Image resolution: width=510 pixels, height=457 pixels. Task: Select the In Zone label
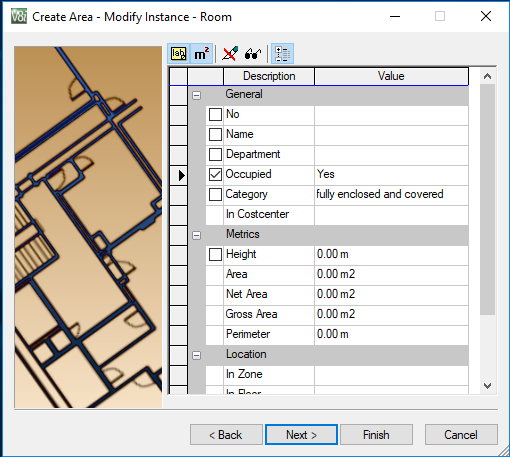244,374
